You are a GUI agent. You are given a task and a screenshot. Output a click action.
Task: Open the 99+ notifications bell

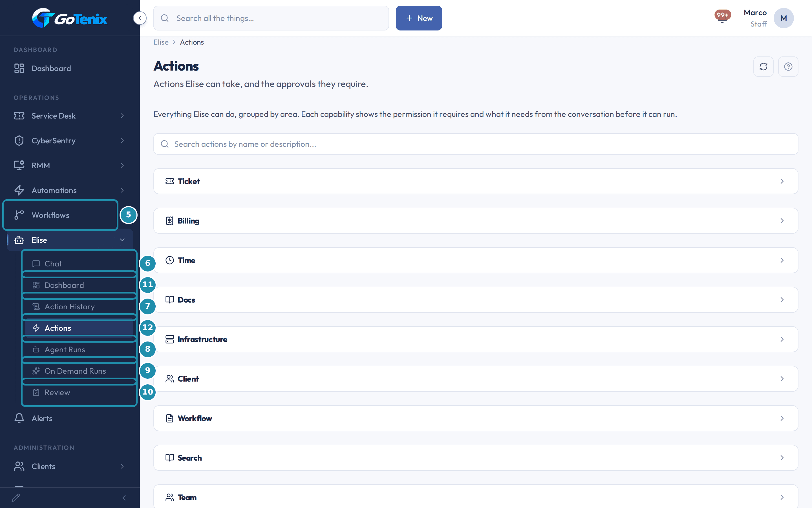pos(722,16)
